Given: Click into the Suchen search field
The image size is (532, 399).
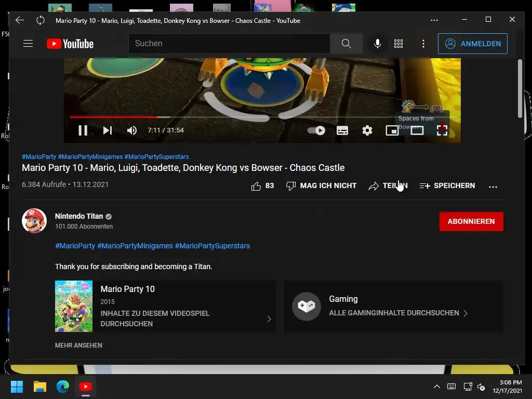Looking at the screenshot, I should (229, 44).
